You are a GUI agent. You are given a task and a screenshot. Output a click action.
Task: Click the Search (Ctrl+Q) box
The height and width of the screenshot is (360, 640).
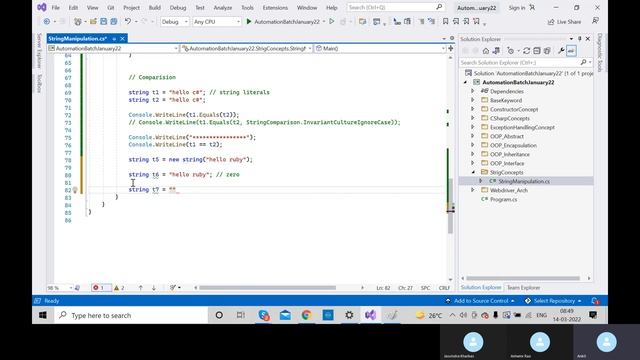[x=395, y=7]
